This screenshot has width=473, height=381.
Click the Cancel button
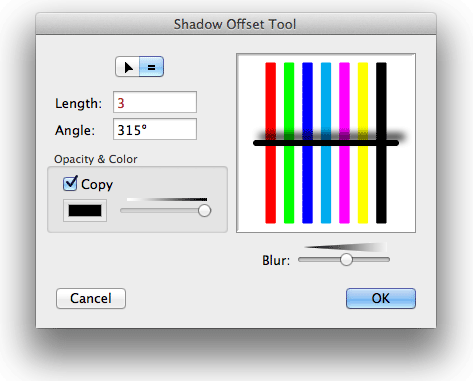[x=91, y=299]
